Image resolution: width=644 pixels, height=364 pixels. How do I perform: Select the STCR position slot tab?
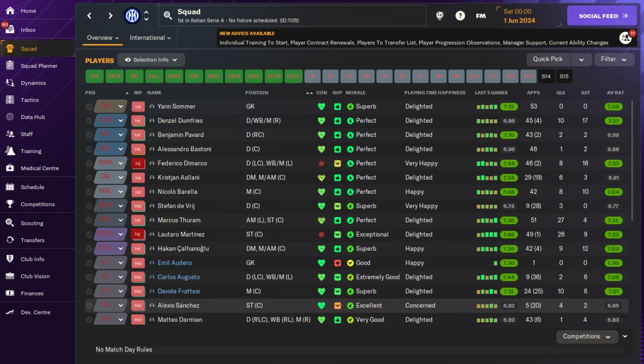[x=274, y=77]
